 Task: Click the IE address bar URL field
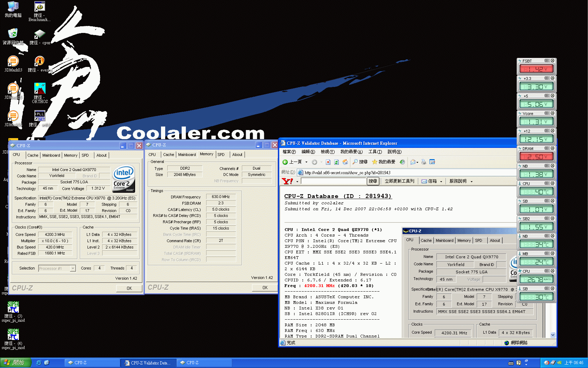click(x=406, y=172)
